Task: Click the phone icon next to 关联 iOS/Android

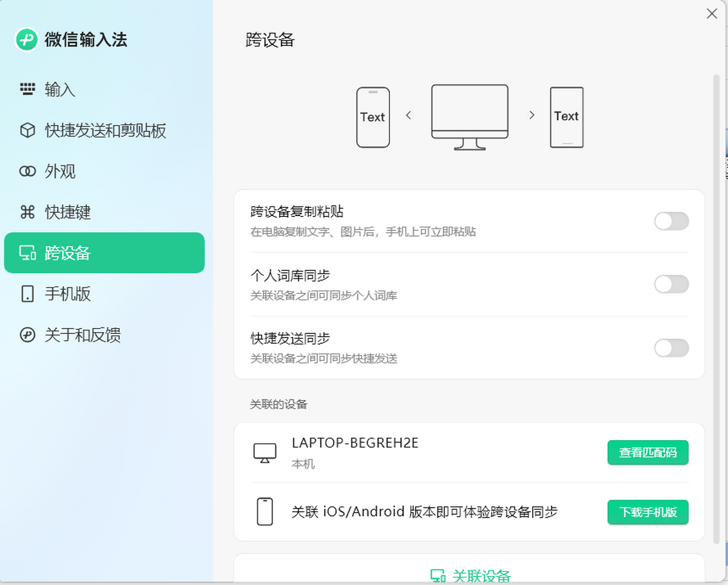Action: coord(265,512)
